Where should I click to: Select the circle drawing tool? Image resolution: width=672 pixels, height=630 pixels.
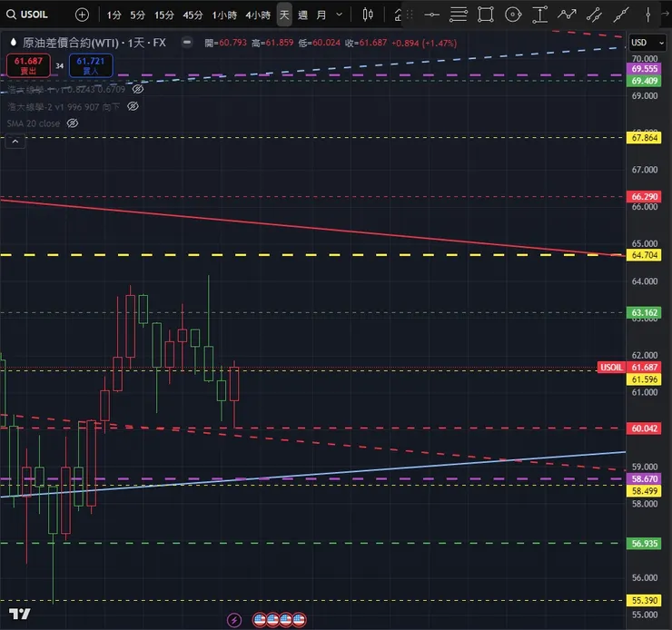(x=513, y=15)
